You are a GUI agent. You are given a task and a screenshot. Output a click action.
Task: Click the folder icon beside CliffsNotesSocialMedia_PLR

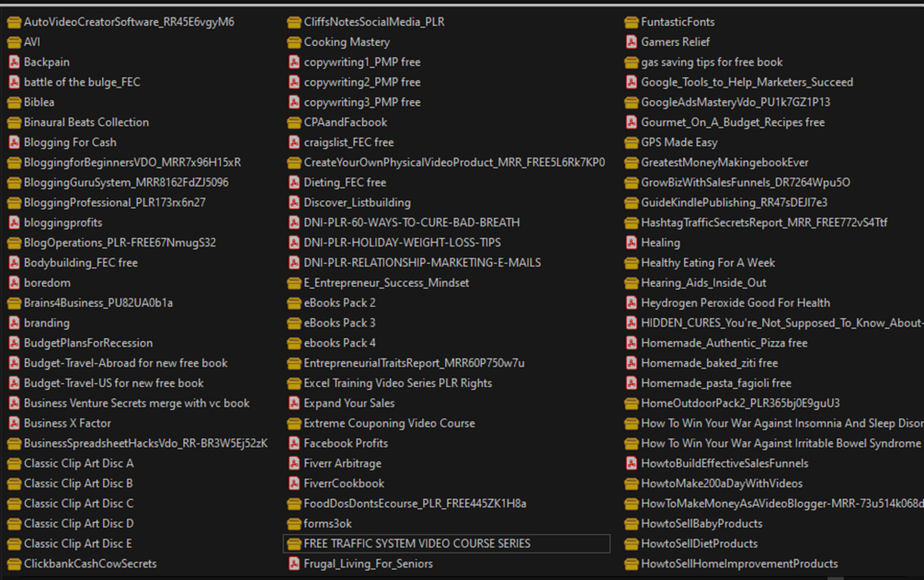[294, 22]
